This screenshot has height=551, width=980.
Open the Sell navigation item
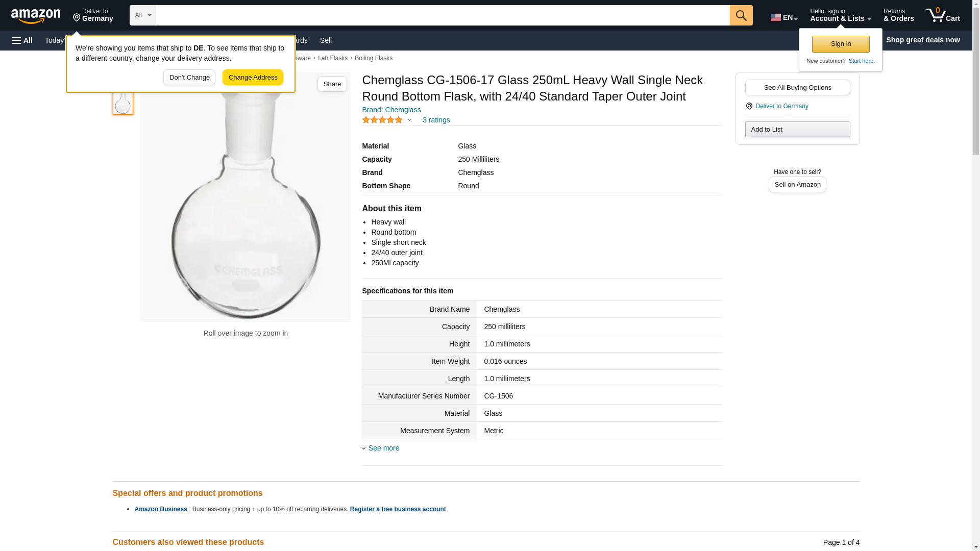326,40
